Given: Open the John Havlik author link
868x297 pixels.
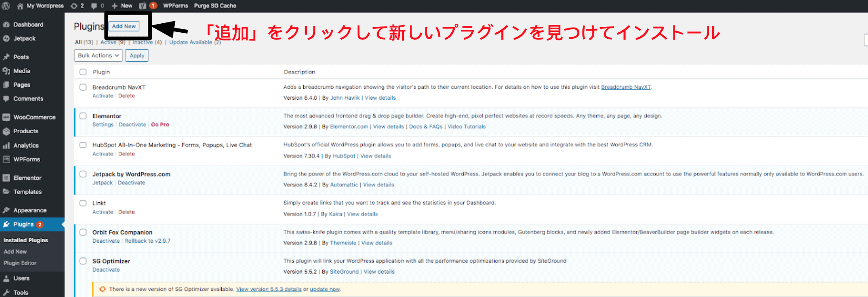Looking at the screenshot, I should pos(345,98).
